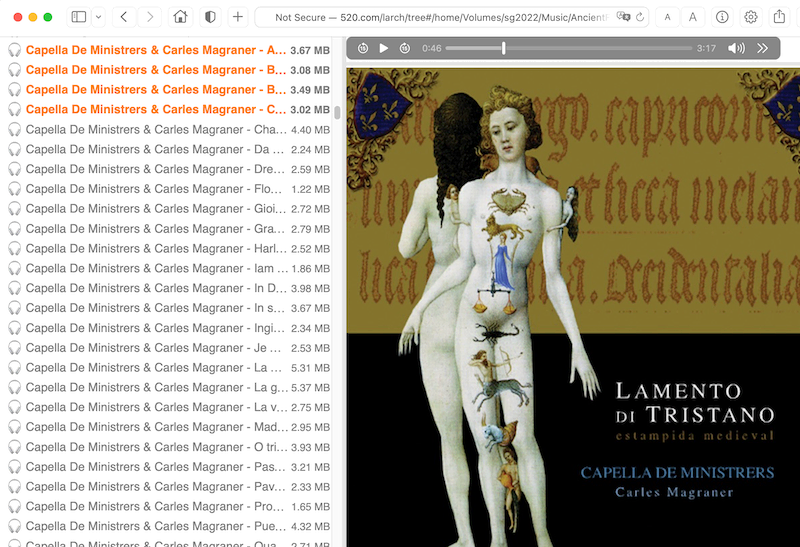The height and width of the screenshot is (547, 800).
Task: Open the 'Cha...' track, 4.40 MB
Action: pos(169,130)
